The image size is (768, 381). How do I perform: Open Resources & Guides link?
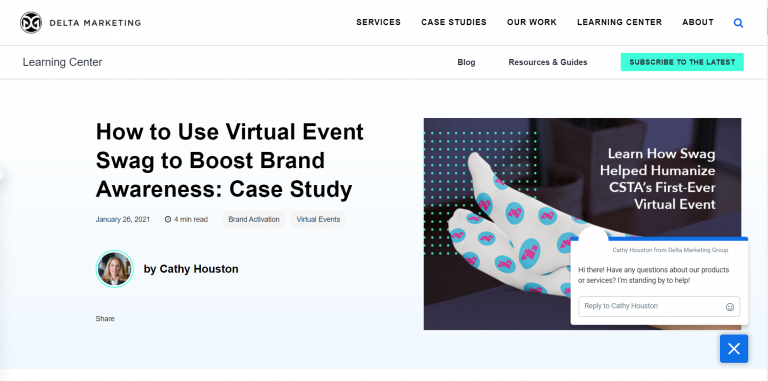[x=548, y=62]
